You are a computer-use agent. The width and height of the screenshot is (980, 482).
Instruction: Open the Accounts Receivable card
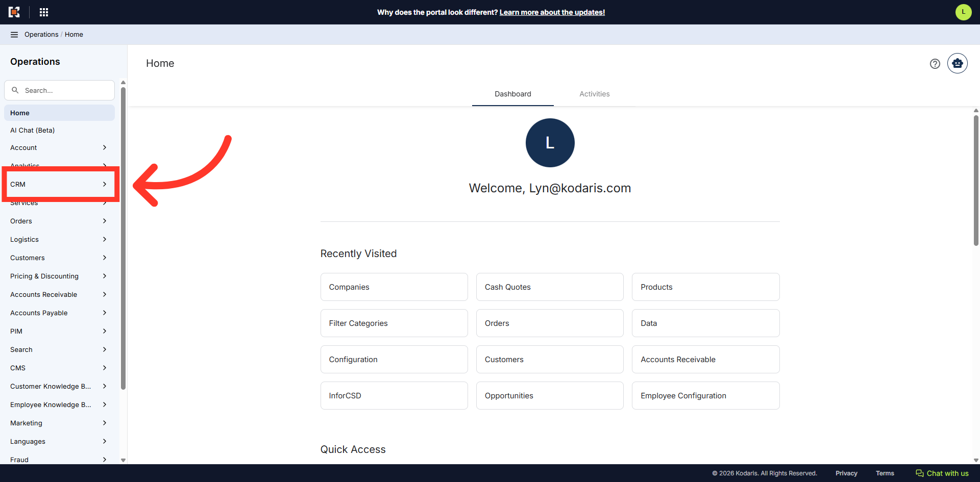[705, 360]
